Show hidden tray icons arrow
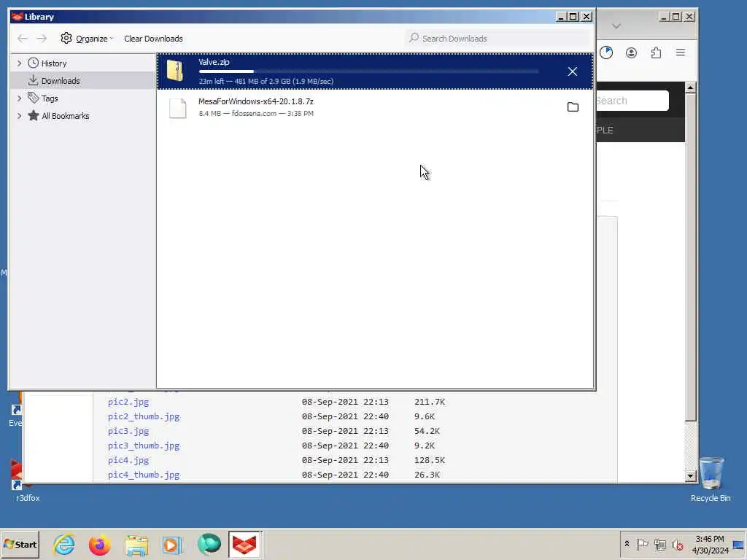 [x=627, y=544]
